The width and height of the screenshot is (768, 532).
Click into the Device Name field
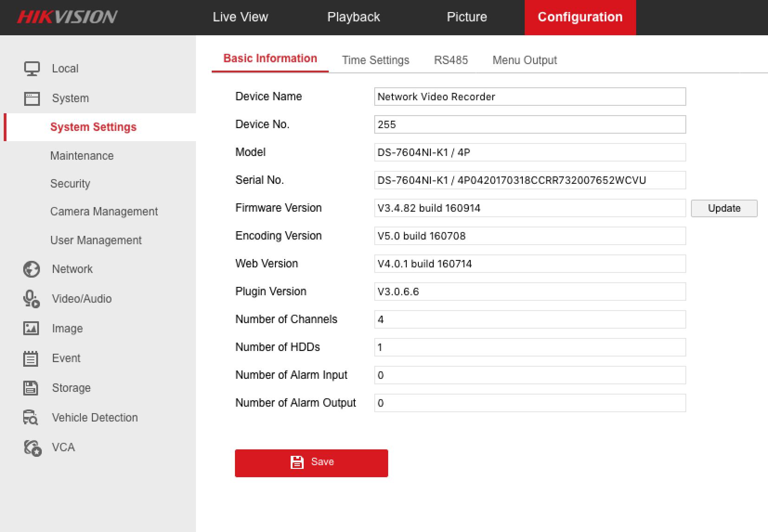point(529,97)
